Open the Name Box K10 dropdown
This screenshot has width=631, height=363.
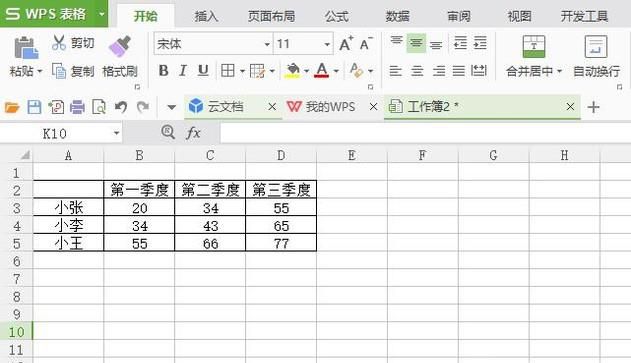[x=116, y=133]
